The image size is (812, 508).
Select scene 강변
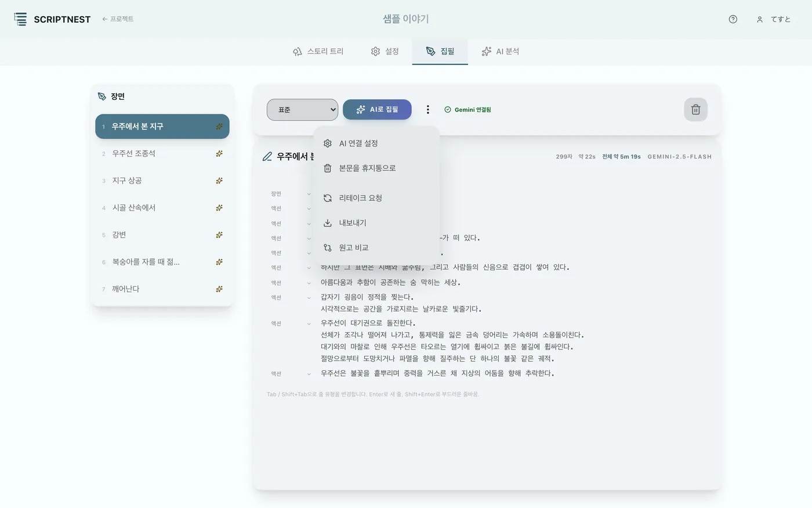[x=162, y=235]
